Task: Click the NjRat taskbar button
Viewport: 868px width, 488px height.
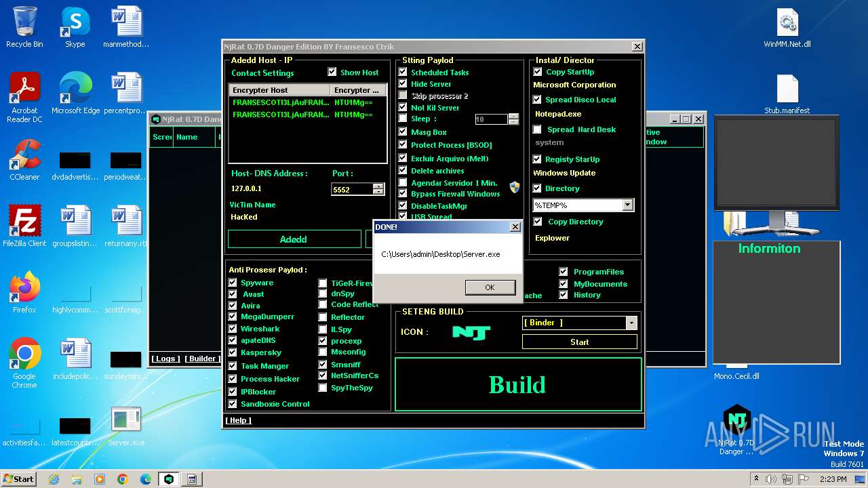Action: 169,479
